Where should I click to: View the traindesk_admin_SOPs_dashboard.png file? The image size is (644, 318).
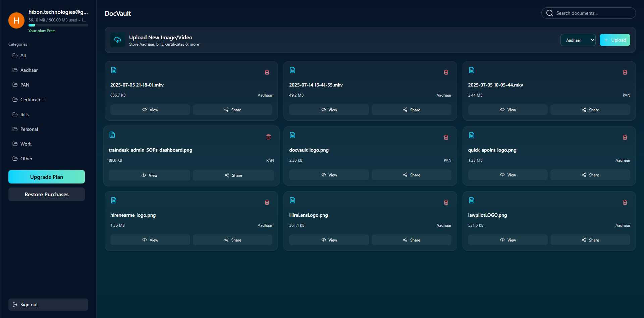click(x=149, y=175)
